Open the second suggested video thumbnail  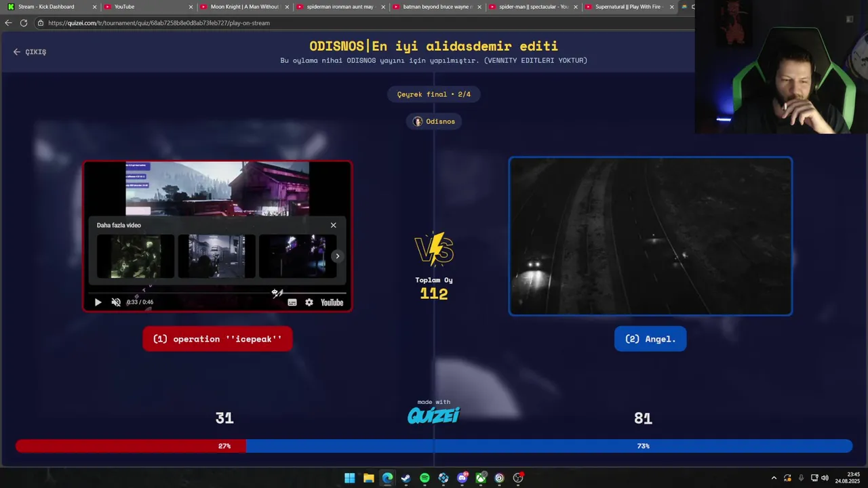click(217, 256)
